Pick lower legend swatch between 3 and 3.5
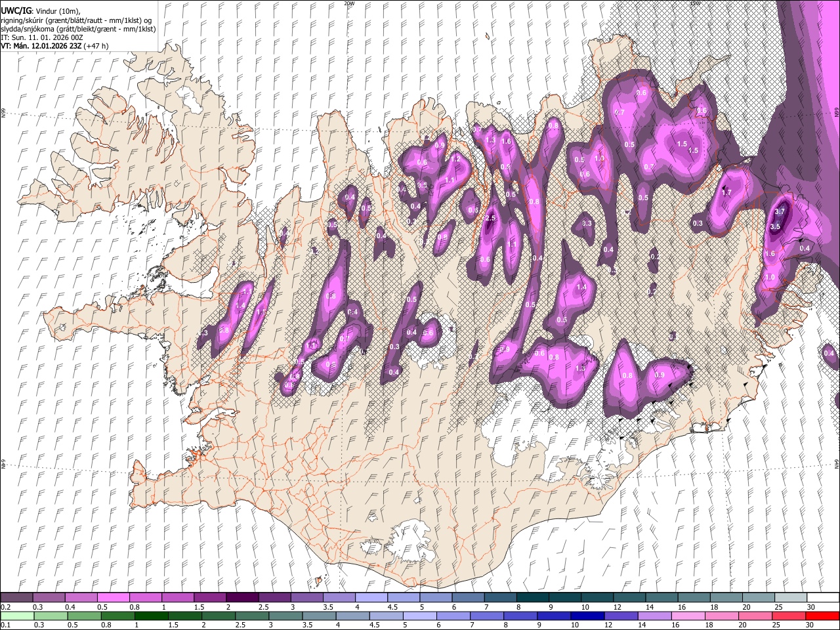This screenshot has height=630, width=840. (x=285, y=616)
